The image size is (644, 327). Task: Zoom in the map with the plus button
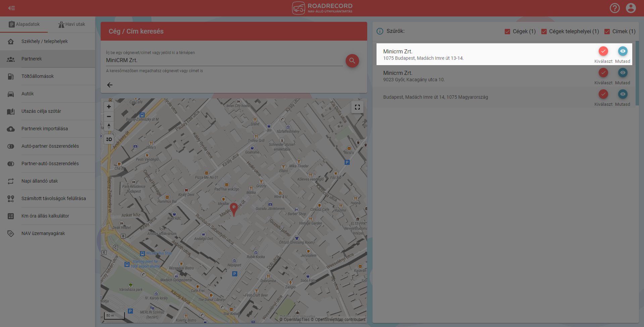pyautogui.click(x=109, y=107)
